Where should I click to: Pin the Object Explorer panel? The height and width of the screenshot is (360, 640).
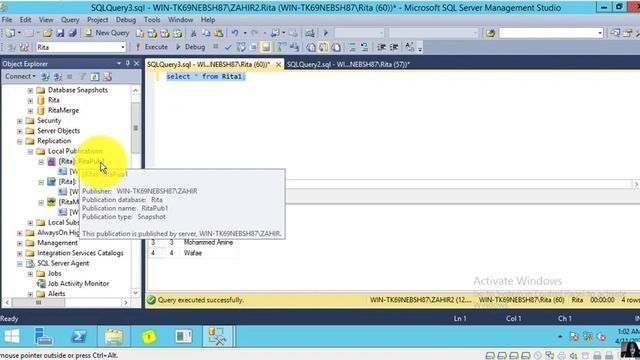pyautogui.click(x=128, y=63)
